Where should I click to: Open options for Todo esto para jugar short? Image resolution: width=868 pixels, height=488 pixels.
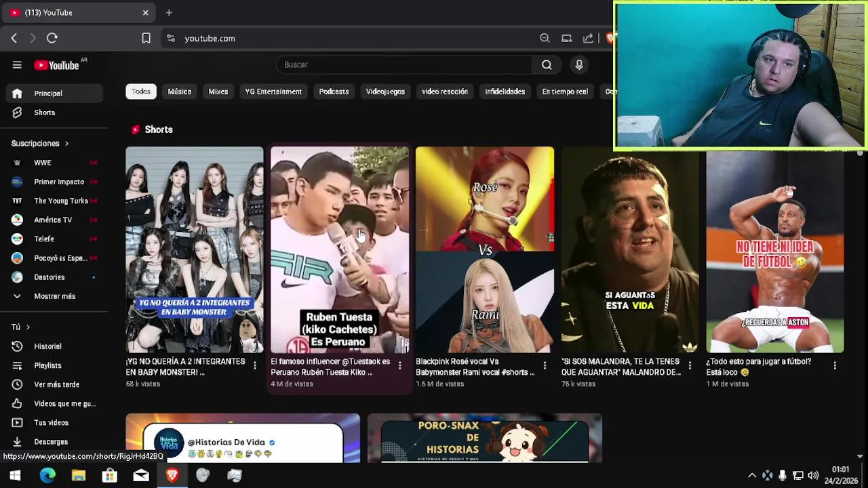(835, 365)
